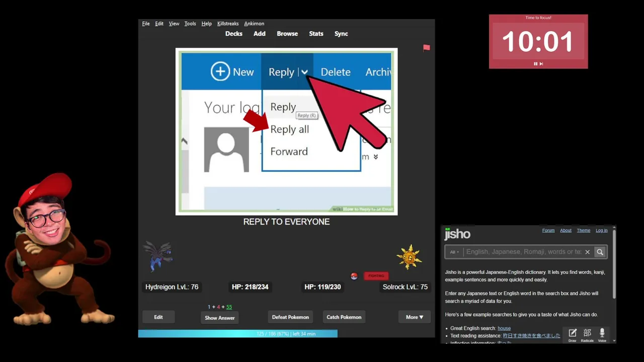Open the Stats view
Image resolution: width=644 pixels, height=362 pixels.
316,34
